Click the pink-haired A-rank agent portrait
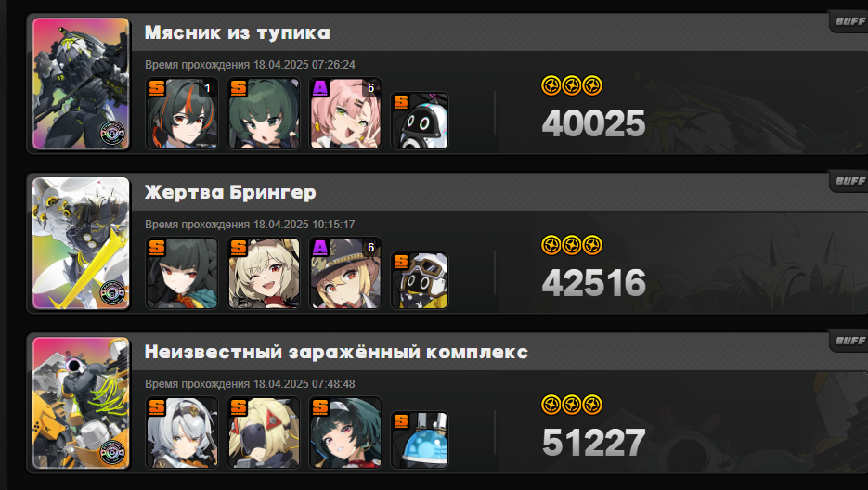Image resolution: width=868 pixels, height=490 pixels. (345, 113)
